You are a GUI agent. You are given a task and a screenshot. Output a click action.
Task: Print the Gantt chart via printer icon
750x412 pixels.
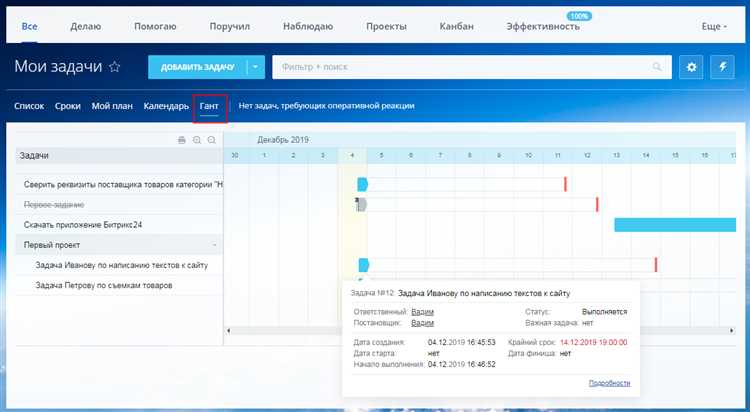click(x=182, y=140)
